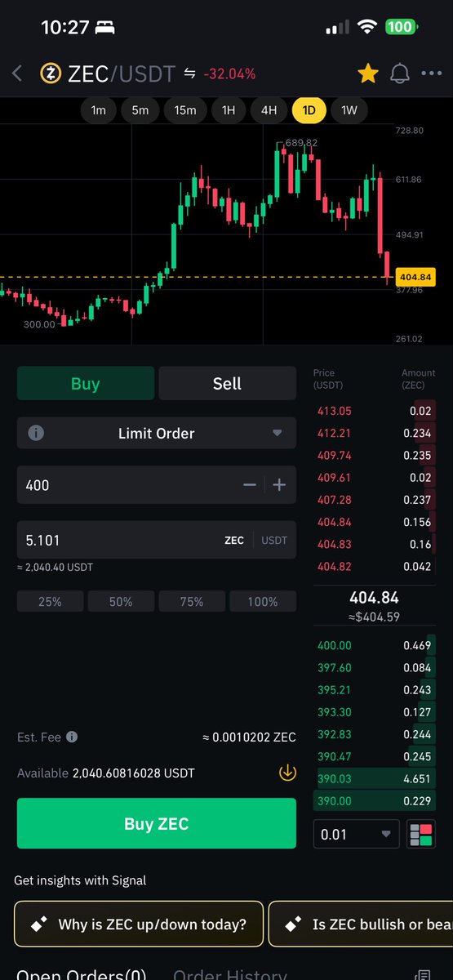Tap the bid price 390.03
Viewport: 453px width, 980px height.
334,778
